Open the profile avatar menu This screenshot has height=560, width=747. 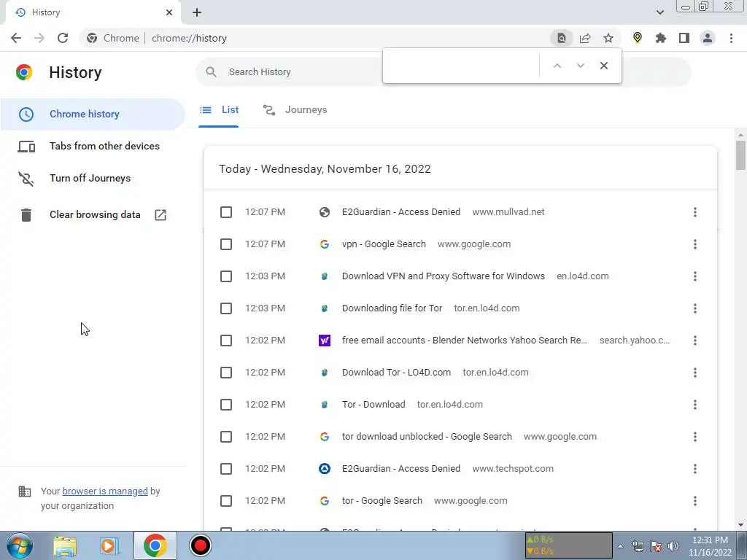tap(708, 38)
